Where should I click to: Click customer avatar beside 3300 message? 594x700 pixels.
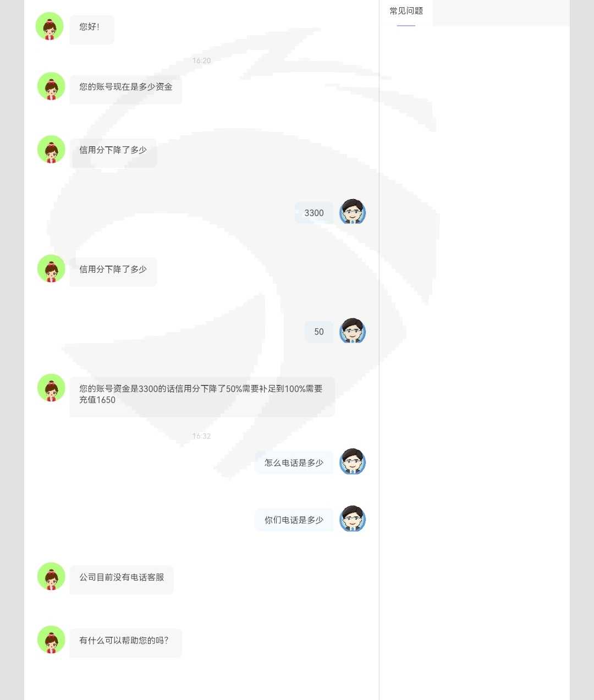click(x=353, y=212)
